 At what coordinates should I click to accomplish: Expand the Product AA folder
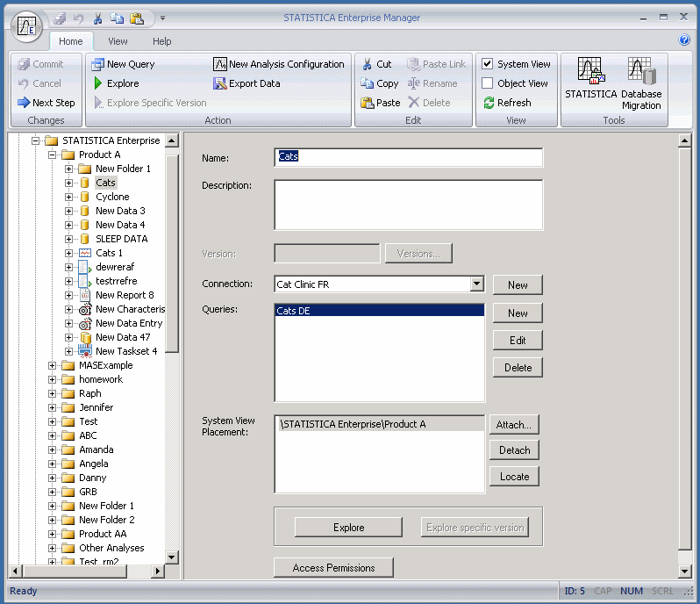pyautogui.click(x=53, y=535)
